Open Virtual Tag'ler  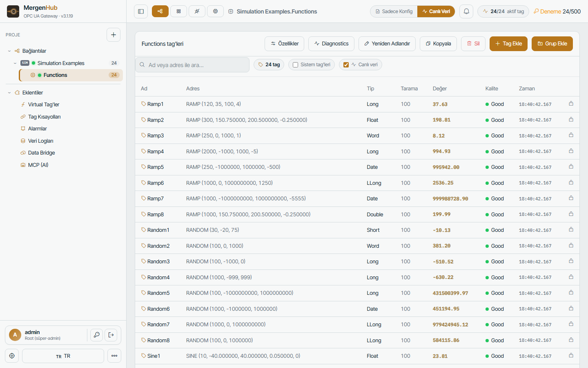tap(44, 105)
